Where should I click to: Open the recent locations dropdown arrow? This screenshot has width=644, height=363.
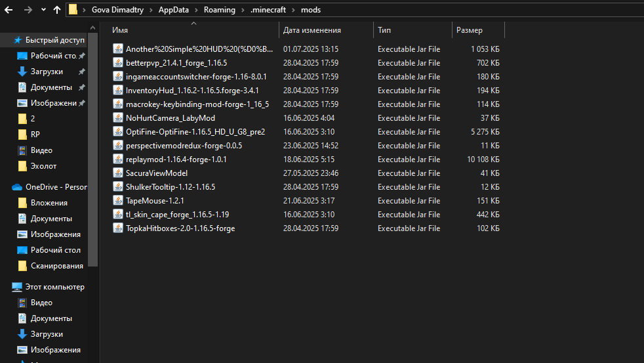click(43, 10)
